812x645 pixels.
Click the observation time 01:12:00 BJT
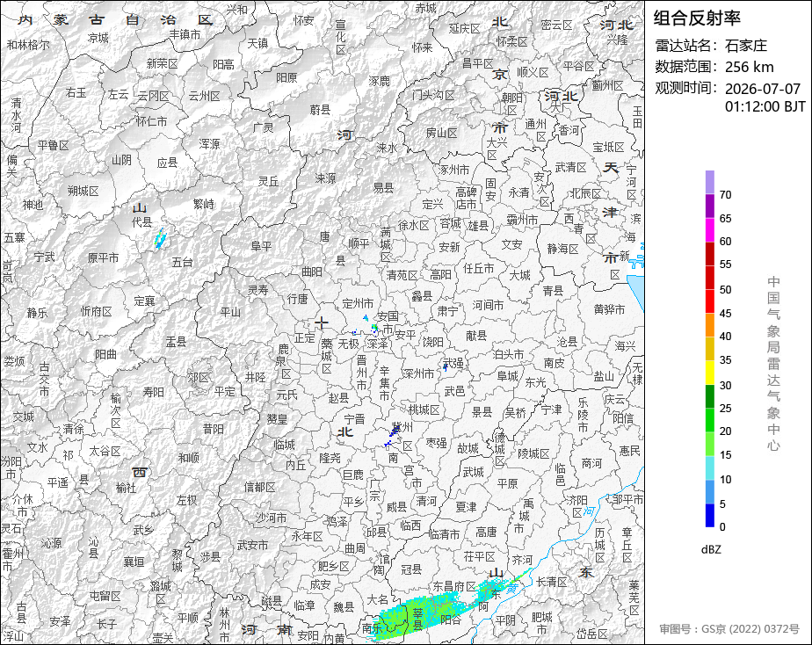point(765,106)
